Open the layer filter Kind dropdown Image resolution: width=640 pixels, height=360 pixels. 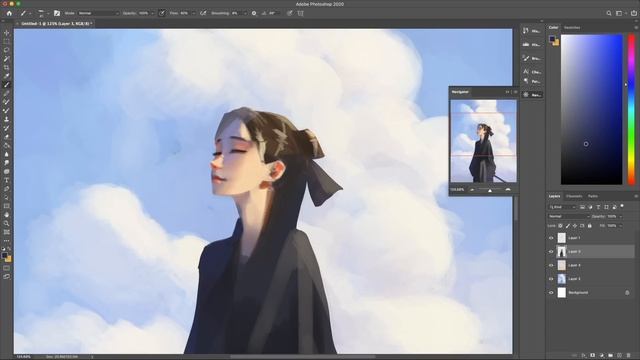pos(562,207)
